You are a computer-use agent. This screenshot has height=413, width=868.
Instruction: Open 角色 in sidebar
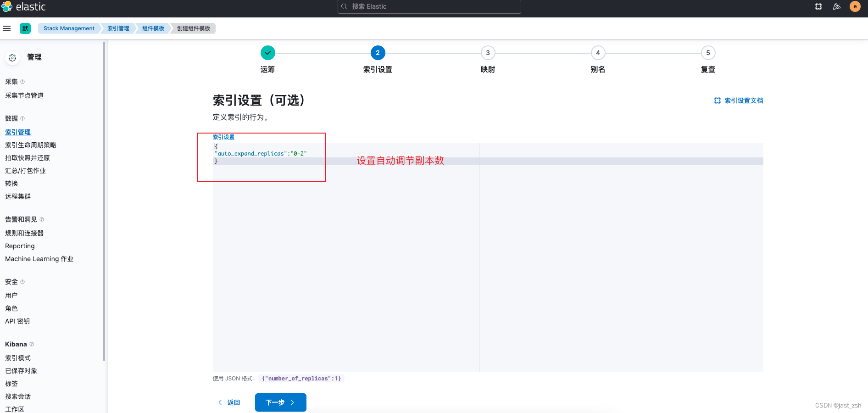(x=11, y=308)
